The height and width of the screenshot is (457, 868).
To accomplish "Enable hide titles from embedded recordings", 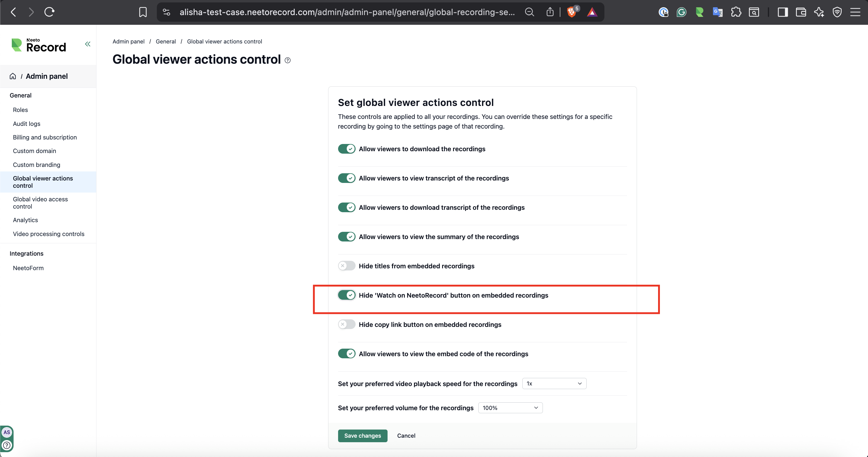I will [x=347, y=266].
